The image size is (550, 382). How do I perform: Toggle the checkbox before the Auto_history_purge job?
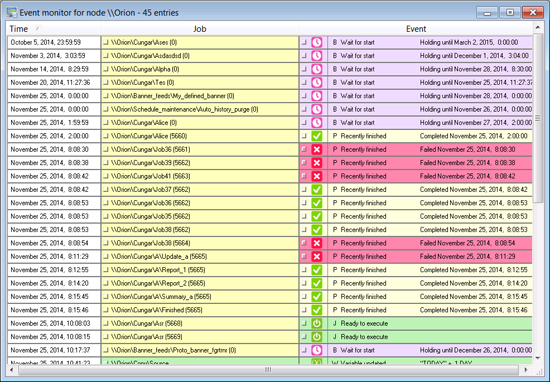coord(106,109)
